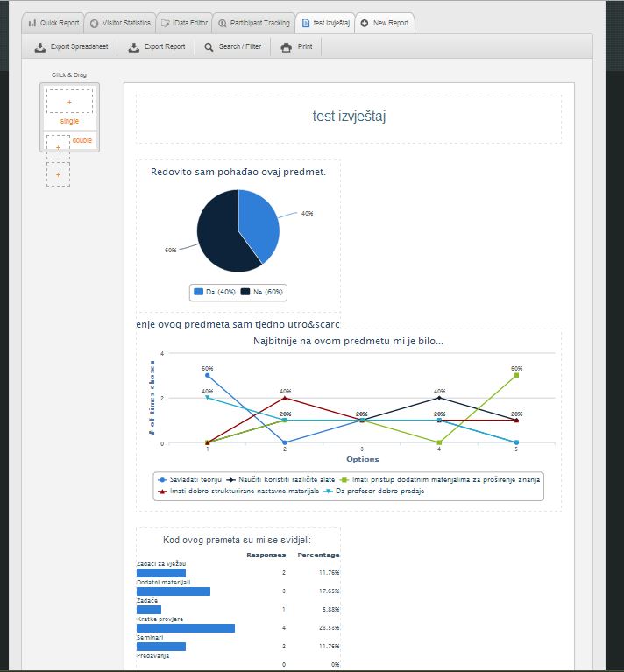Click the printer icon in the toolbar
The height and width of the screenshot is (672, 624).
tap(286, 47)
